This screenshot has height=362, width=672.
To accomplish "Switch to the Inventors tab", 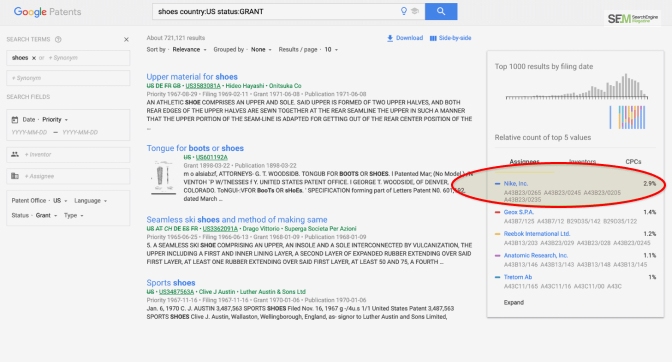I will pos(582,162).
